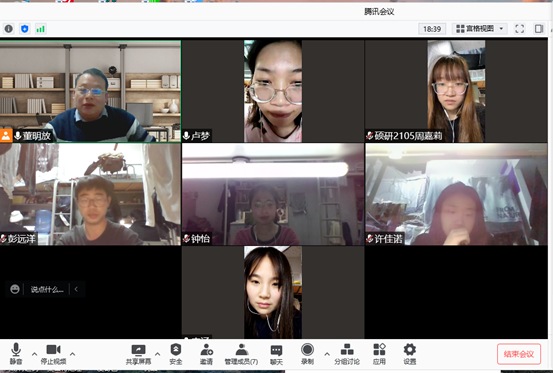Check the green network signal icon
Viewport: 553px width, 373px height.
tap(41, 29)
